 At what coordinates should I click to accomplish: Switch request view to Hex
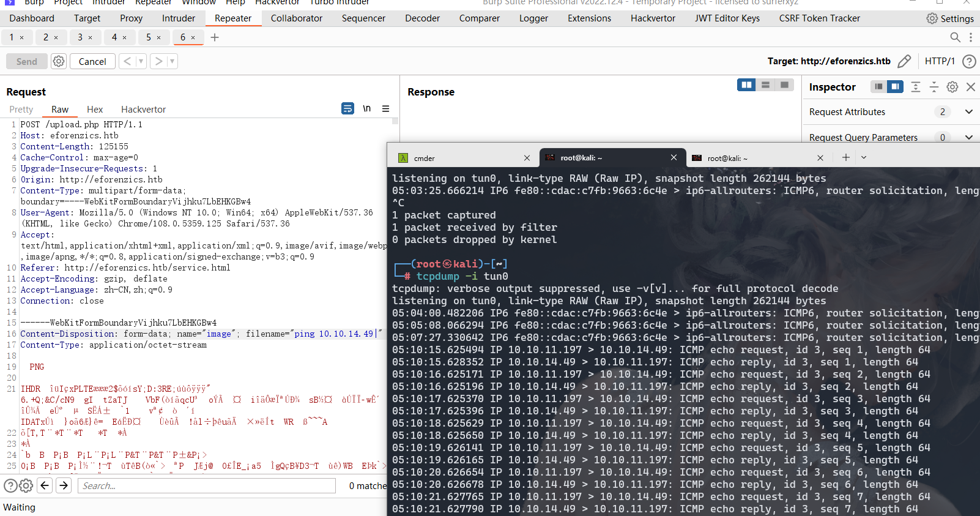[x=95, y=110]
